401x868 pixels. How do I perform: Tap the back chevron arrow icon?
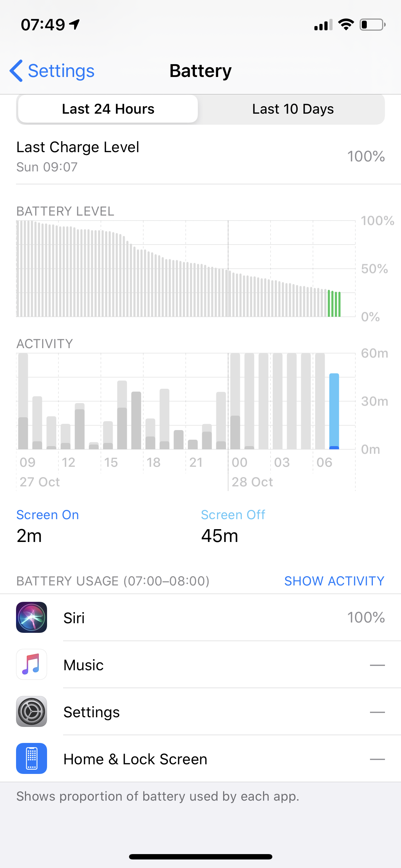click(16, 71)
